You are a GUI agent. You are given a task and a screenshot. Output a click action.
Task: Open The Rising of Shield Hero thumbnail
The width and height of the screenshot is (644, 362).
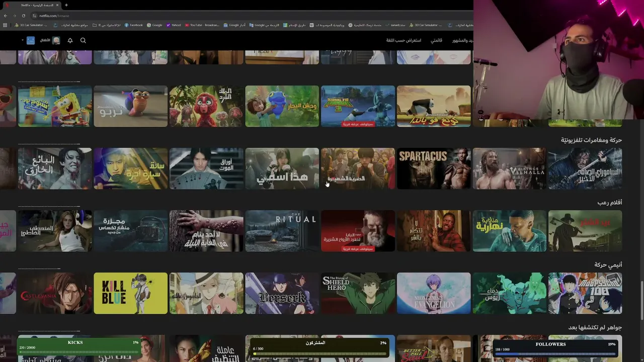pos(358,293)
